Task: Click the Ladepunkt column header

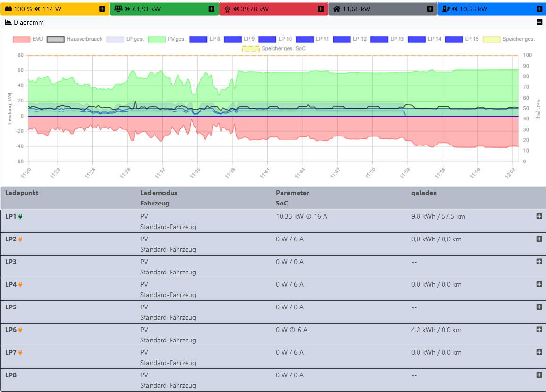Action: pos(22,193)
